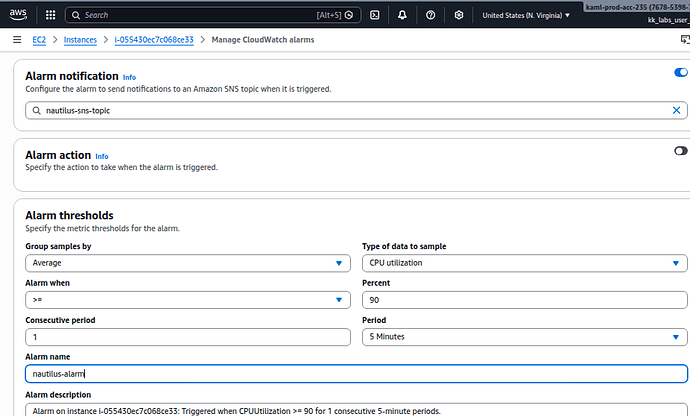
Task: Enable the Alarm action toggle
Action: tap(681, 150)
